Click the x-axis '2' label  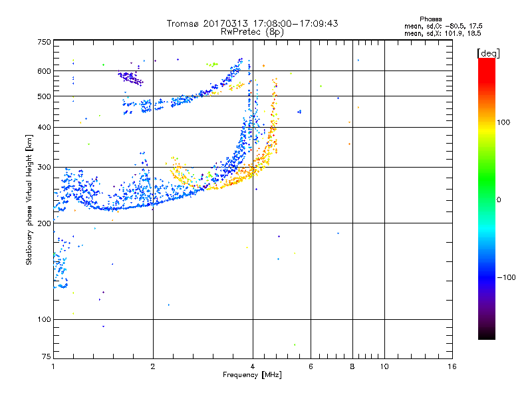point(153,366)
